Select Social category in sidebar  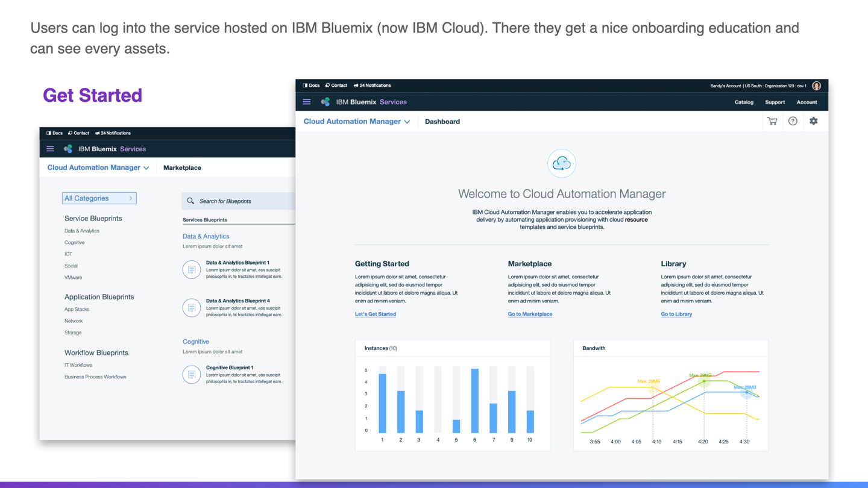(71, 266)
